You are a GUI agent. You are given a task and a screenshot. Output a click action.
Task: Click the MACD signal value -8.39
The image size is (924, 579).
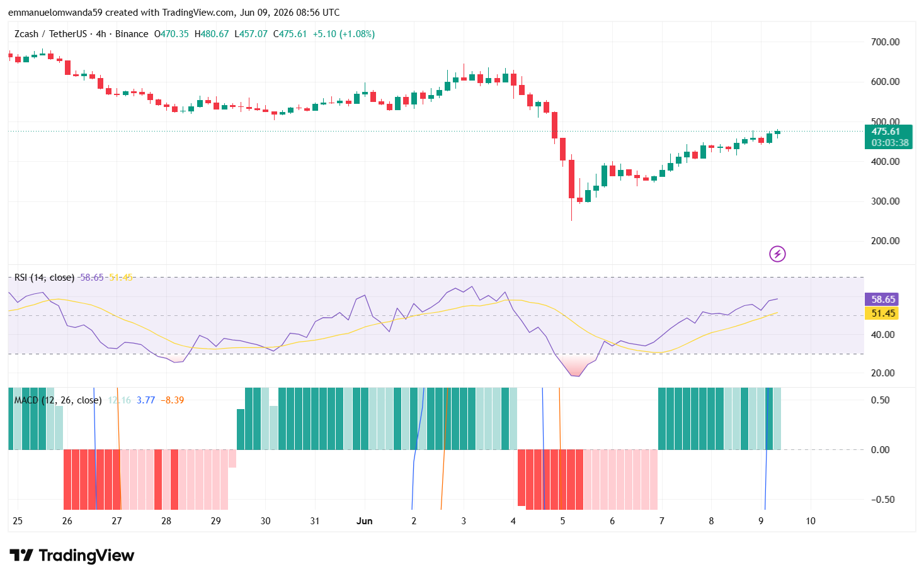click(x=172, y=400)
